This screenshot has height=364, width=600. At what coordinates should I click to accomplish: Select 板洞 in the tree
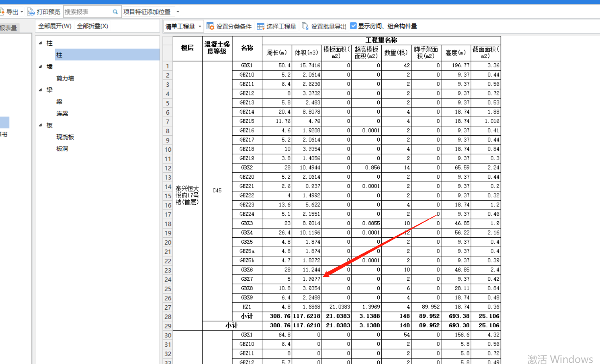62,149
